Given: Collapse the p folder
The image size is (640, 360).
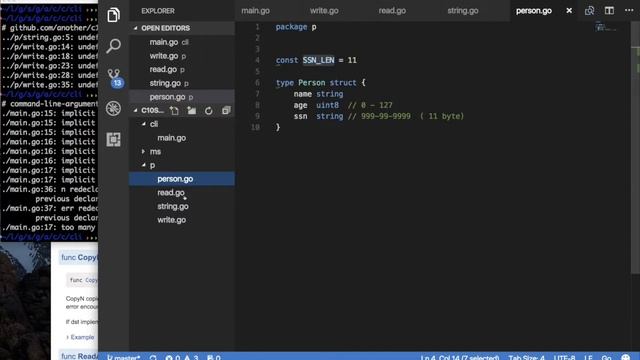Looking at the screenshot, I should [152, 165].
